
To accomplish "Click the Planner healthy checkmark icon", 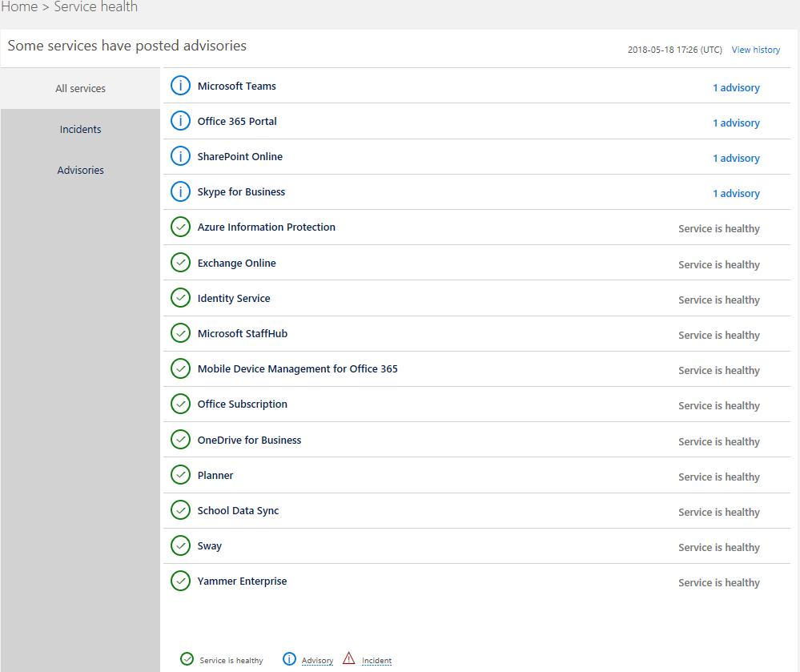I will click(180, 474).
